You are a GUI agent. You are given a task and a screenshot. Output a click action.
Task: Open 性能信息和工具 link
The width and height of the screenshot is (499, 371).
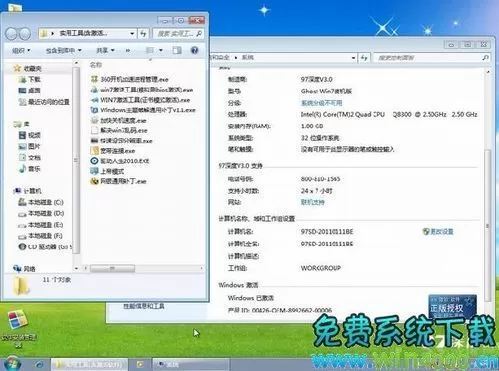click(x=144, y=306)
